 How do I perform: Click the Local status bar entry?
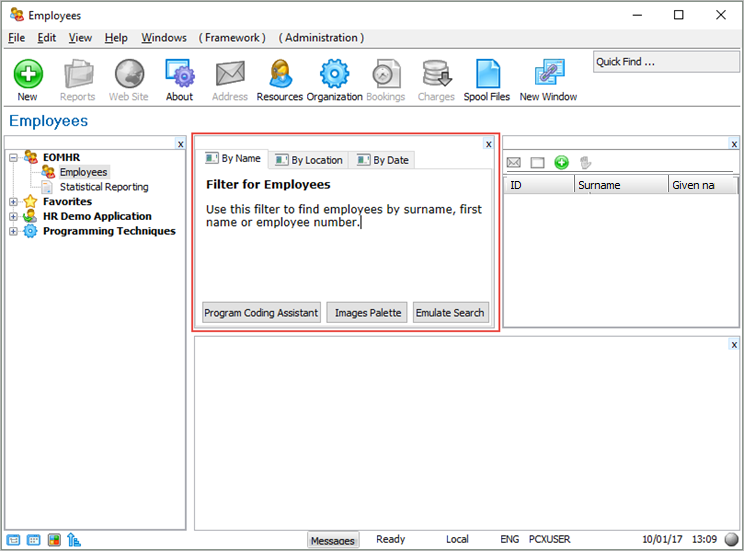click(457, 539)
